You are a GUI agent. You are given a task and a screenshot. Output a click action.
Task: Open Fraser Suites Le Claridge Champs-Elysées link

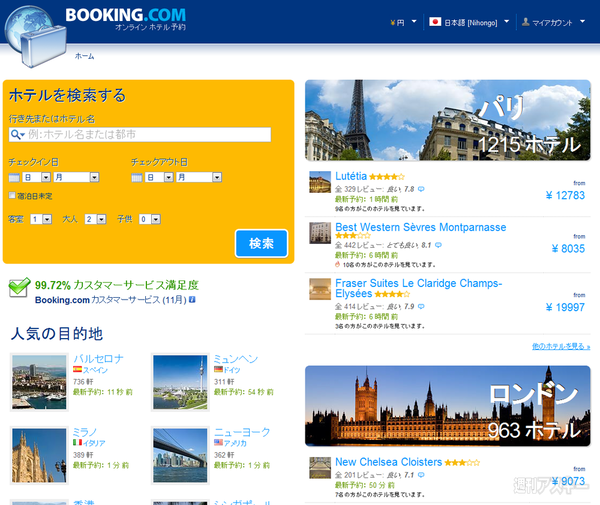419,288
